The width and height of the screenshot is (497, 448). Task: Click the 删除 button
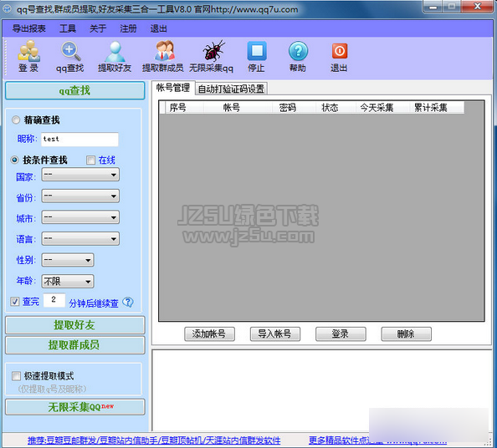(x=407, y=334)
